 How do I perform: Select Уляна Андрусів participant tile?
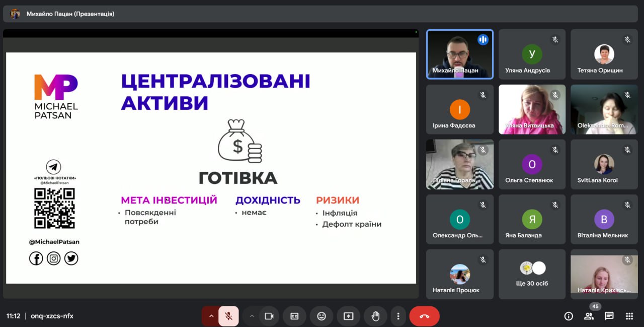pyautogui.click(x=532, y=54)
